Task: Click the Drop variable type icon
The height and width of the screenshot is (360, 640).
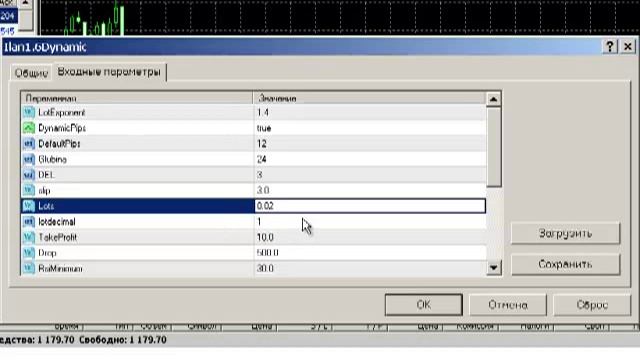Action: [29, 253]
